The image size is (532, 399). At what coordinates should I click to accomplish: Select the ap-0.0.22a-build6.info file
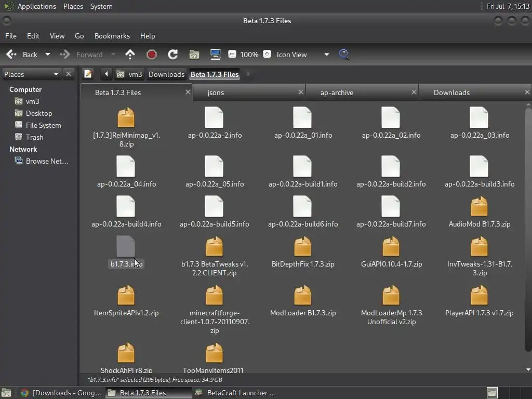303,212
